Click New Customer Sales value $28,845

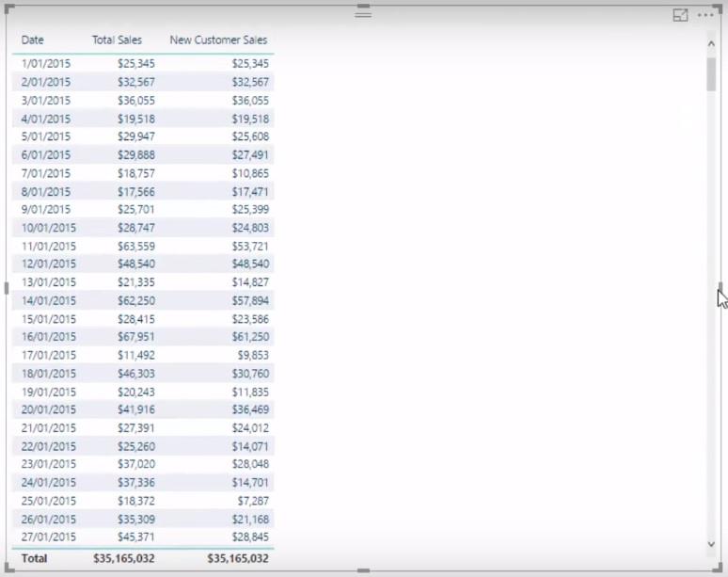[x=250, y=537]
